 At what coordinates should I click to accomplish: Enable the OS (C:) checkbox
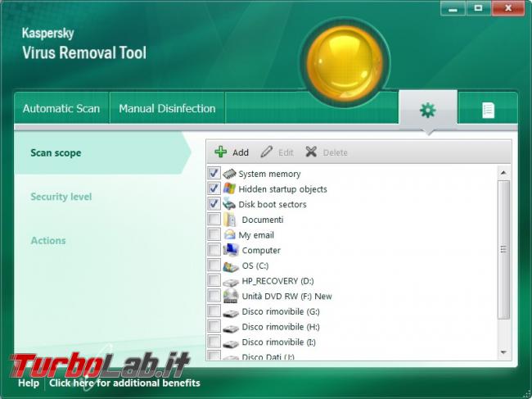click(214, 265)
